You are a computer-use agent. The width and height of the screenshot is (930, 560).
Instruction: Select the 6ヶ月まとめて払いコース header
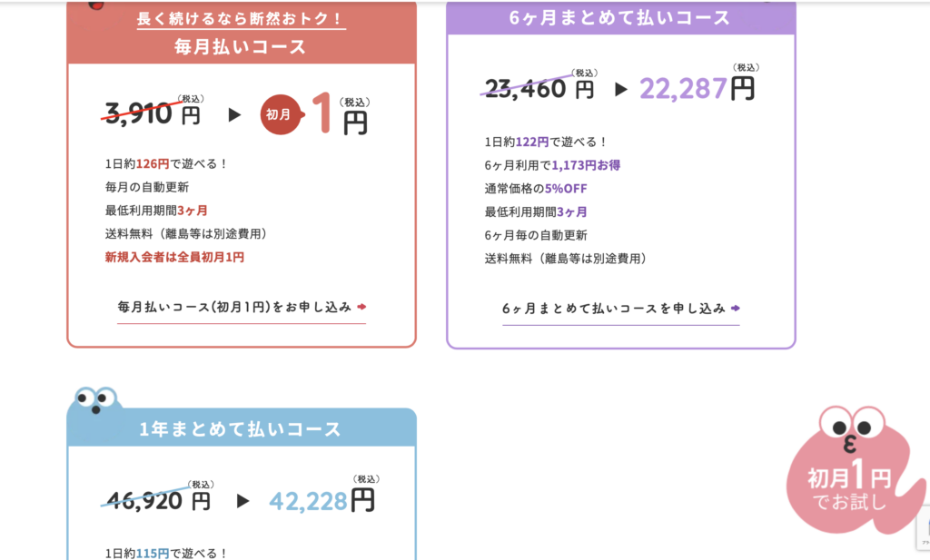click(620, 17)
